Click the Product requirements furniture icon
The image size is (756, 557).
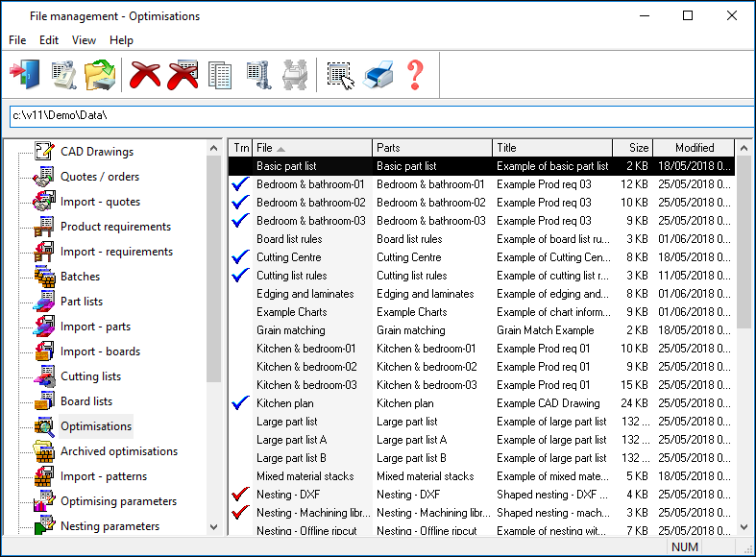click(x=44, y=227)
